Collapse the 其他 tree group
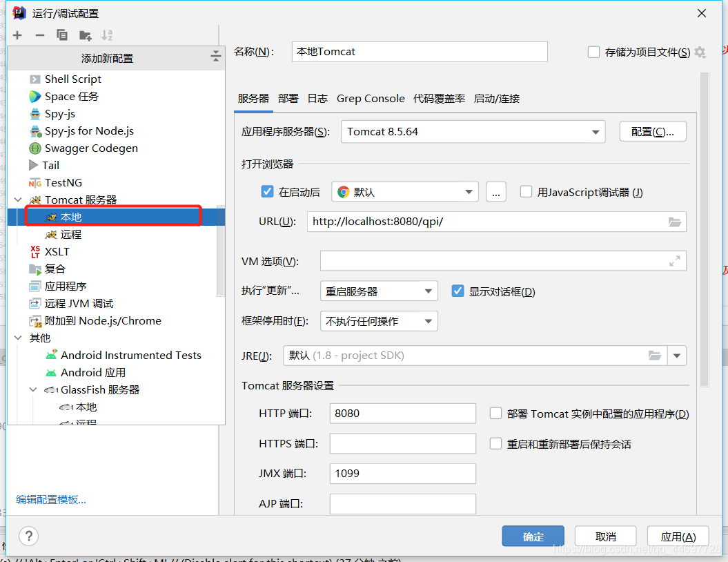The width and height of the screenshot is (728, 562). (x=18, y=338)
